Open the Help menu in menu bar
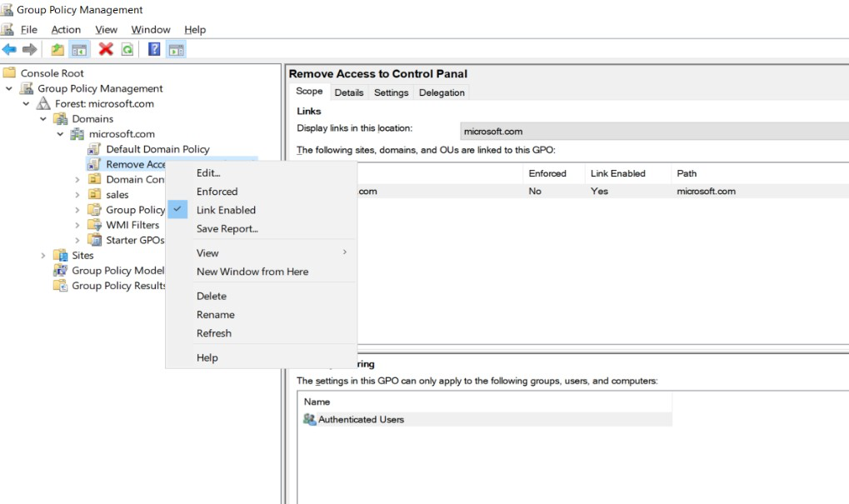The image size is (849, 504). click(195, 30)
